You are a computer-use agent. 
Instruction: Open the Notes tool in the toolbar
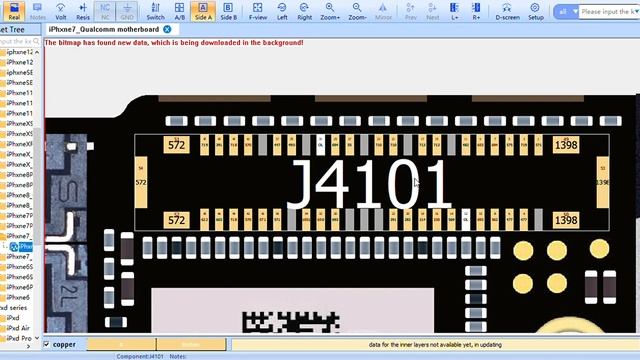click(x=38, y=11)
